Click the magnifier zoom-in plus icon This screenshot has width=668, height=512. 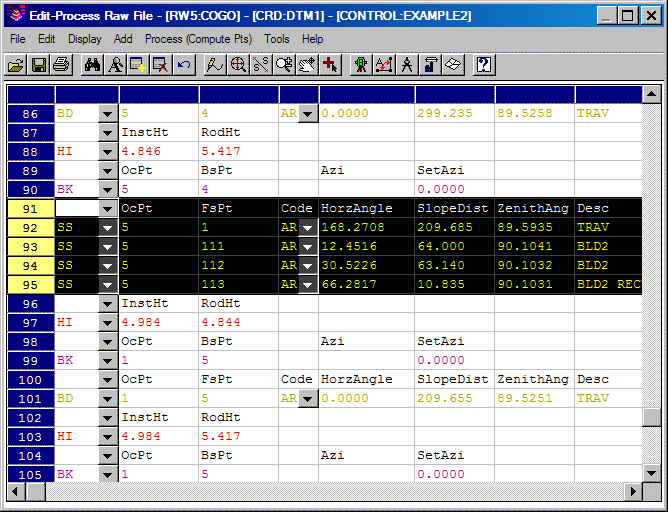pos(284,65)
